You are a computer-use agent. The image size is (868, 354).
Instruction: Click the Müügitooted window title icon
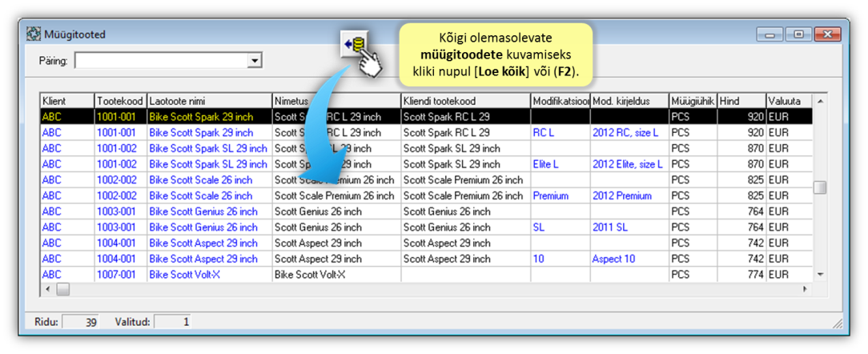click(x=34, y=34)
